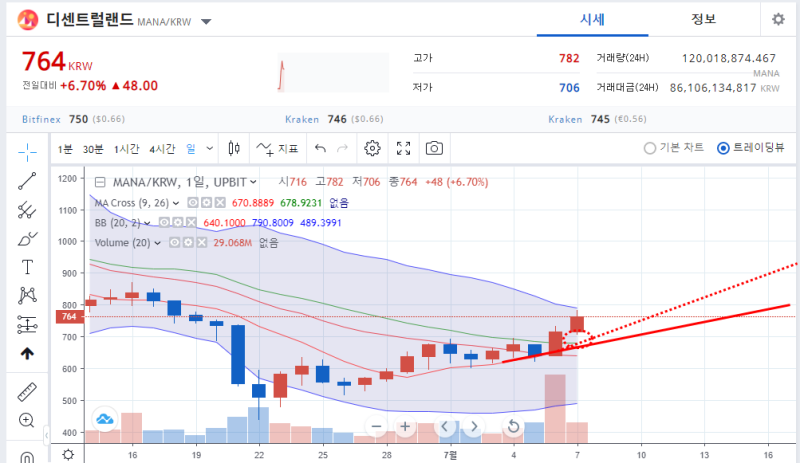Click the cloud save icon on chart
The height and width of the screenshot is (463, 800).
point(105,420)
